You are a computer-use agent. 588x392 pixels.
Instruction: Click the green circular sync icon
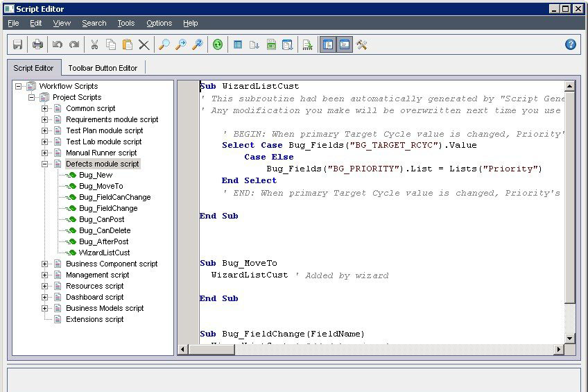click(218, 44)
